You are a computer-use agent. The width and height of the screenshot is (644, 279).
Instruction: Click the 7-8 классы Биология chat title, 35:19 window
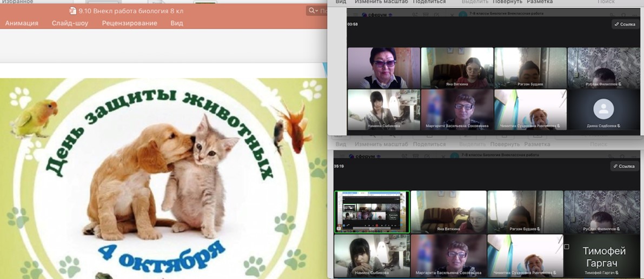[x=500, y=155]
